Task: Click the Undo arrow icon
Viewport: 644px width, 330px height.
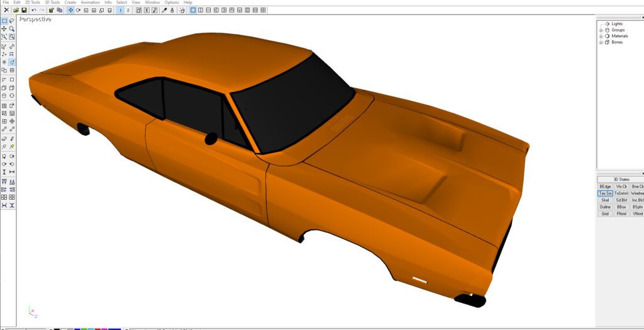Action: [x=34, y=11]
